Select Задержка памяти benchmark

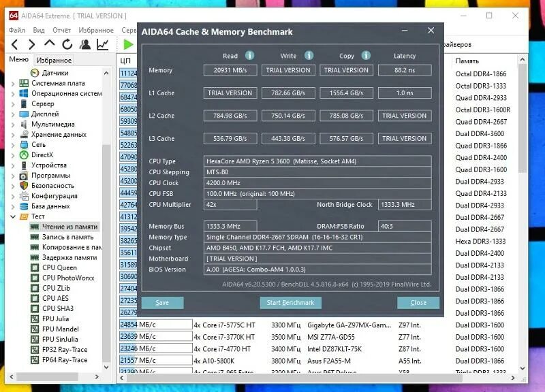click(x=69, y=257)
